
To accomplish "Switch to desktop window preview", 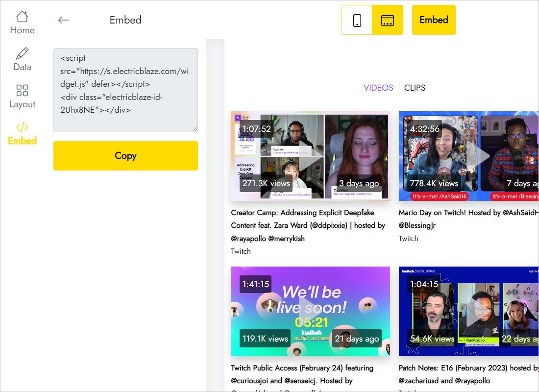I will [388, 20].
